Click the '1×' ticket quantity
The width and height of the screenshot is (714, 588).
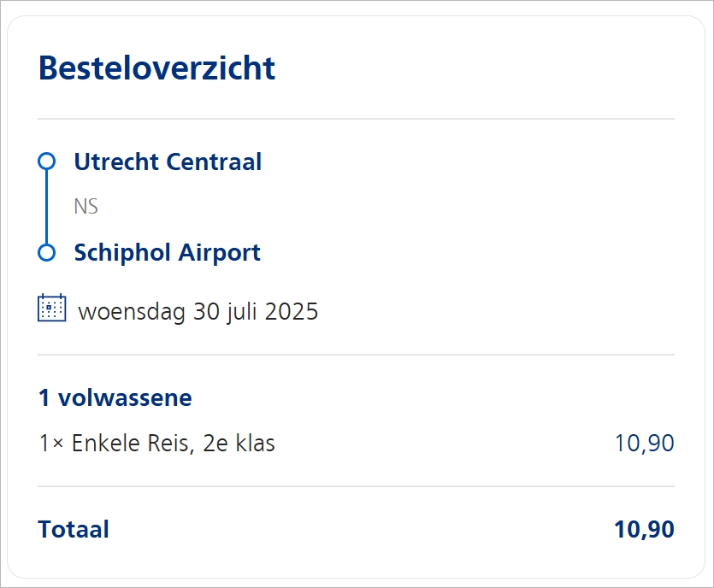point(52,444)
